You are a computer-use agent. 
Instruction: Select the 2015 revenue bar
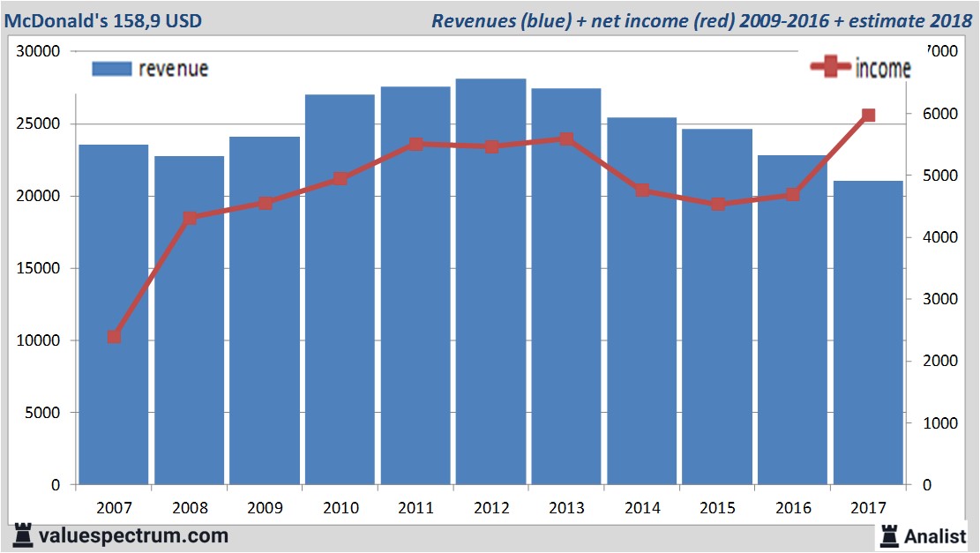tap(717, 307)
